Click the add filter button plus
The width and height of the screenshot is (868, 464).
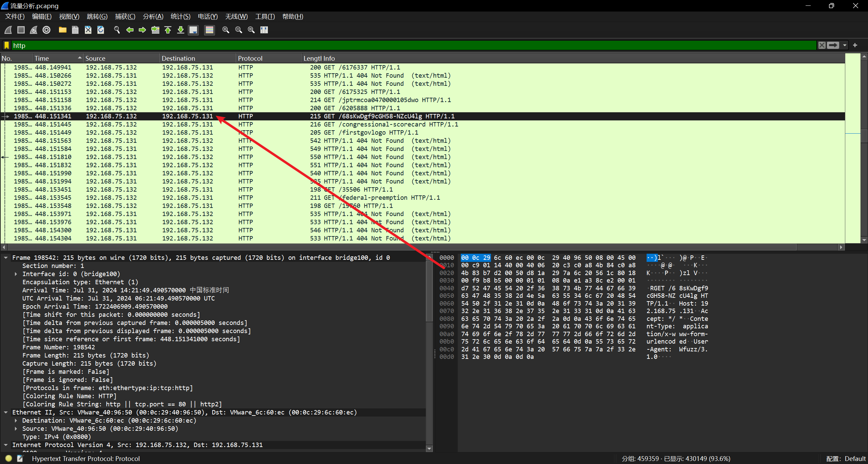[855, 45]
